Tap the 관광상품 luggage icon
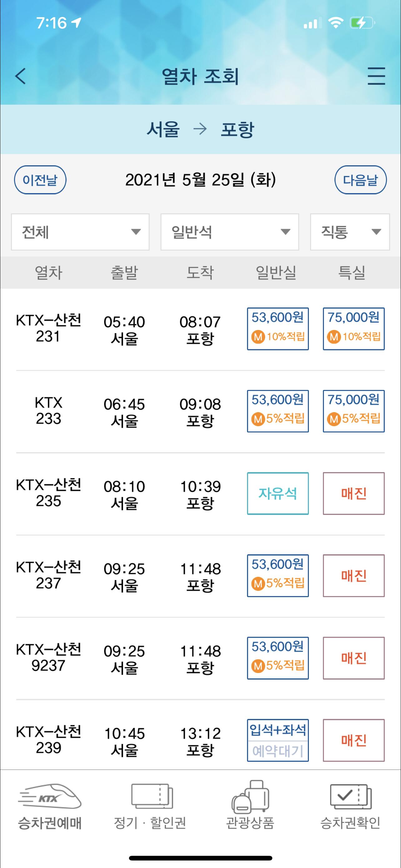Screen dimensions: 401x868 [x=250, y=796]
